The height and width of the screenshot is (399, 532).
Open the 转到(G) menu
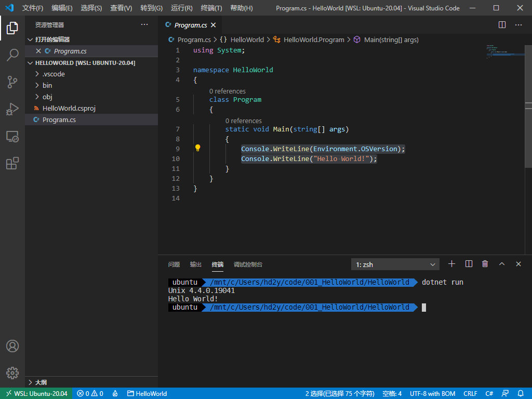pyautogui.click(x=151, y=8)
